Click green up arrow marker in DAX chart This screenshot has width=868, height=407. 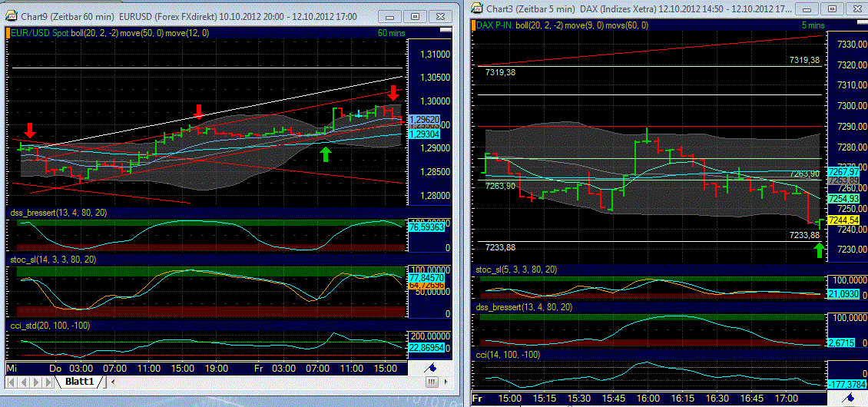point(819,250)
